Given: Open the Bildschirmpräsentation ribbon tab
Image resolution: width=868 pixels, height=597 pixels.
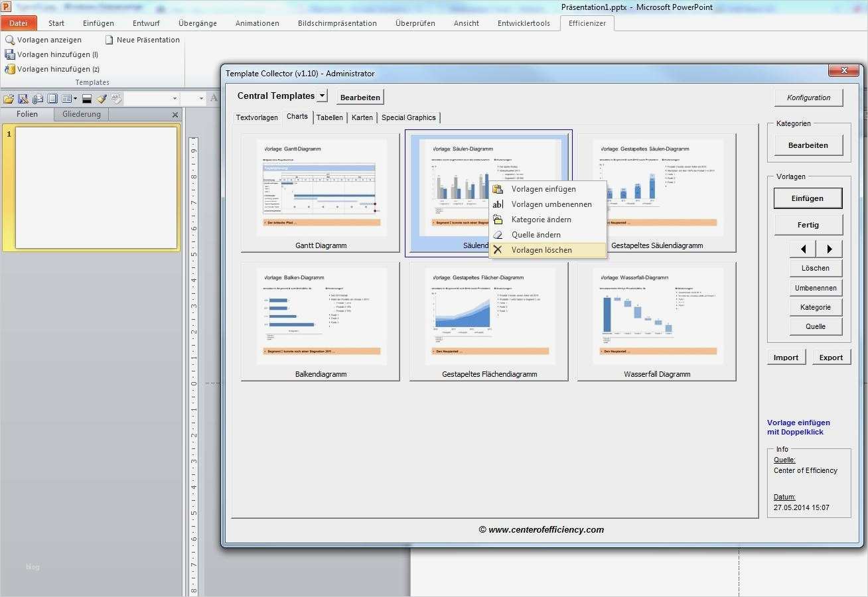Looking at the screenshot, I should click(337, 23).
